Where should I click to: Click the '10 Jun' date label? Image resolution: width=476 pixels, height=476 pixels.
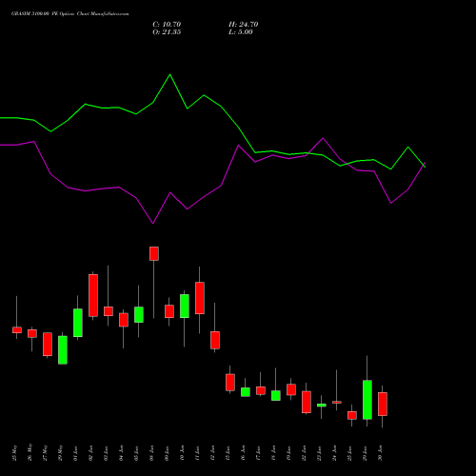pyautogui.click(x=182, y=453)
